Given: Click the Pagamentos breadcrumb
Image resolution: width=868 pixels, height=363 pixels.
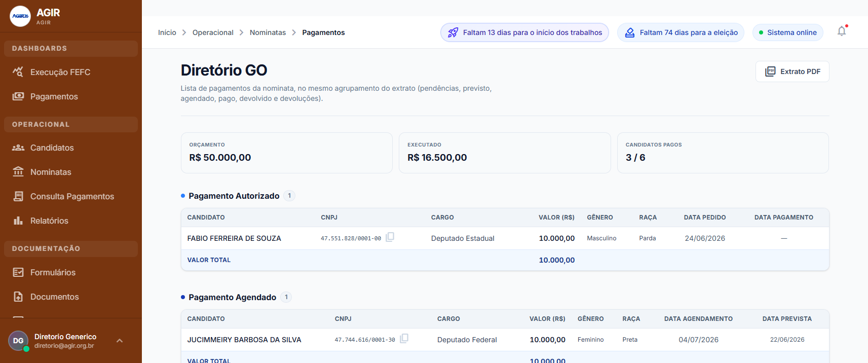Looking at the screenshot, I should [323, 32].
